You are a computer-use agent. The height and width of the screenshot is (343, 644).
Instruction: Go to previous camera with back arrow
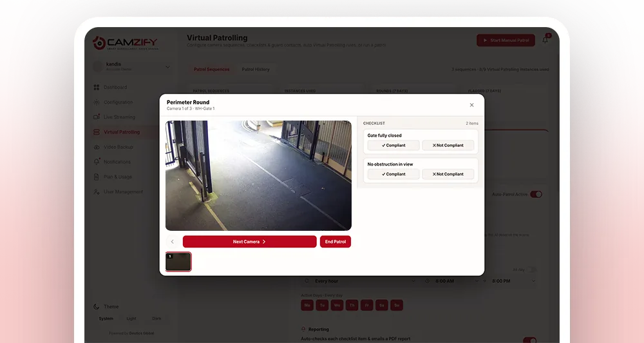(173, 242)
